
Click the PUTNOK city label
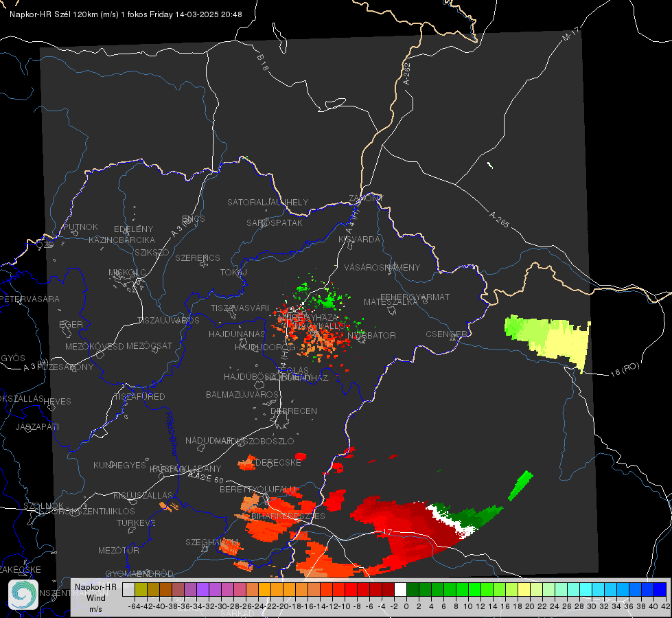[x=80, y=227]
